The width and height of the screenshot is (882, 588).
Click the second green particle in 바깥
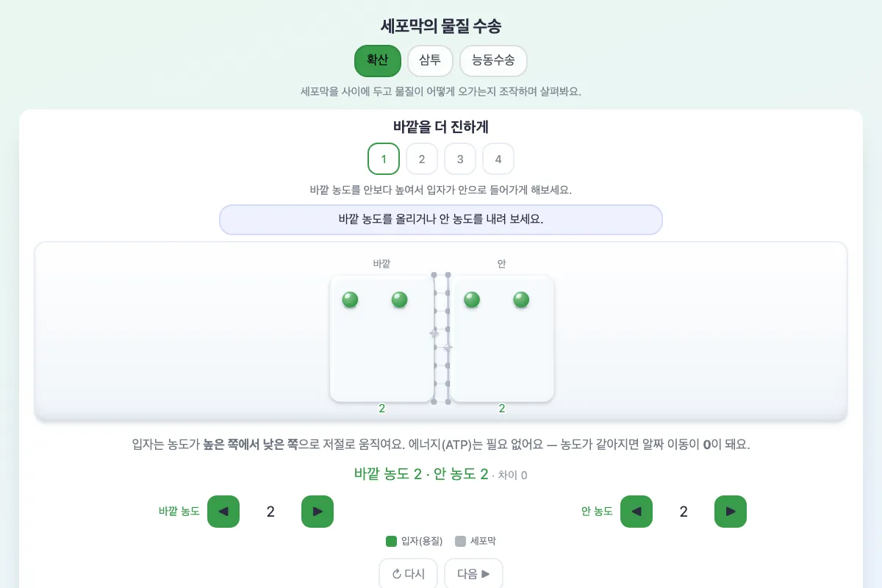click(400, 300)
